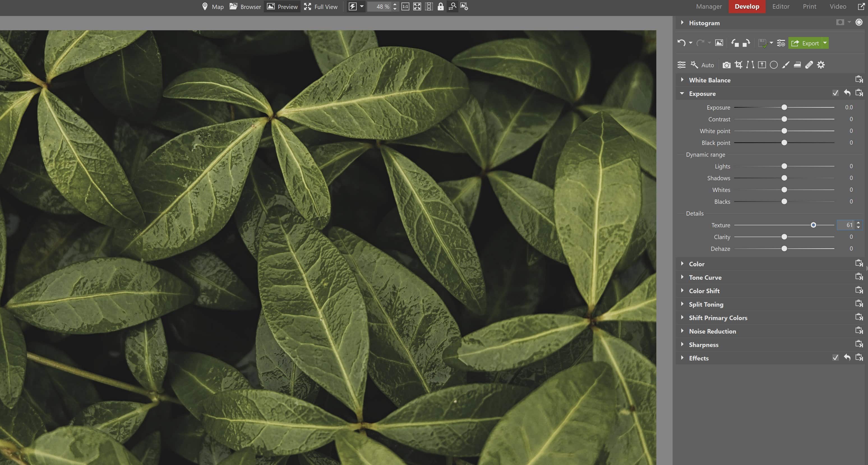Expand the Sharpness group

(682, 344)
